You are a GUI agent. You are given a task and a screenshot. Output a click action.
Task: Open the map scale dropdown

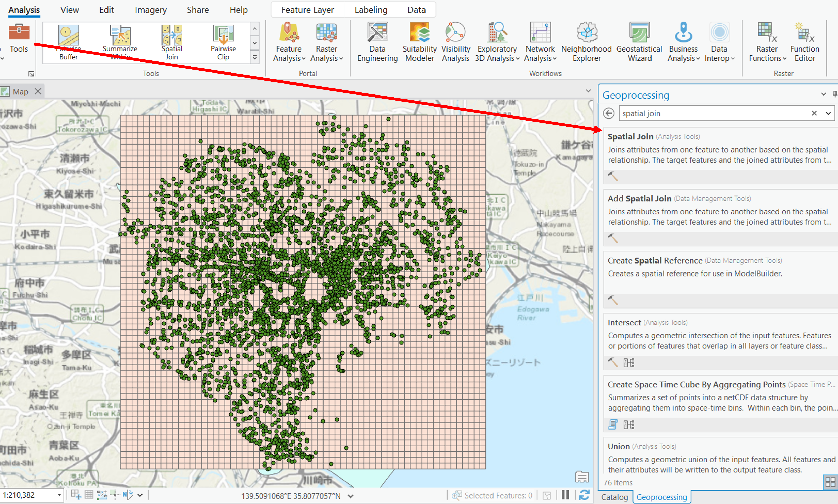pos(59,495)
